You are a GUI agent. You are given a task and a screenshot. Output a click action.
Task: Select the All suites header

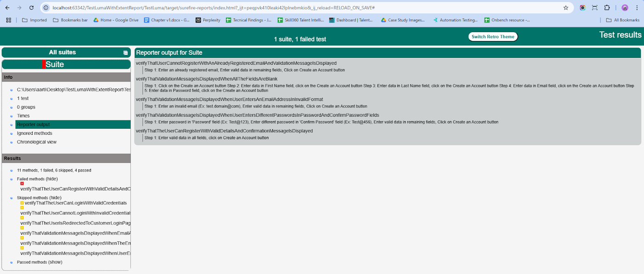pyautogui.click(x=63, y=52)
